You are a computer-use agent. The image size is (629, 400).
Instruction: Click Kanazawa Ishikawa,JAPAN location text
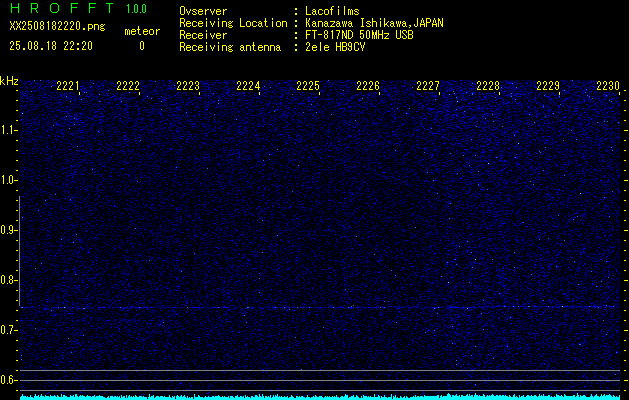(374, 23)
